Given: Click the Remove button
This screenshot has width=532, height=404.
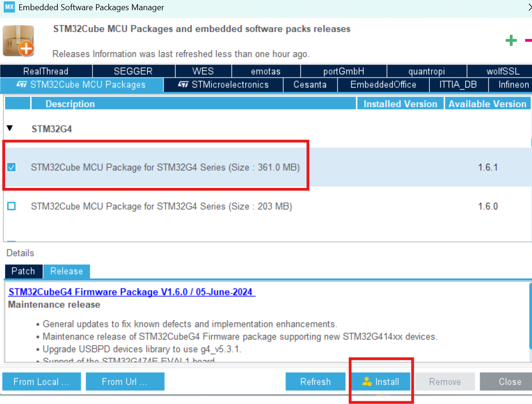Looking at the screenshot, I should (445, 382).
